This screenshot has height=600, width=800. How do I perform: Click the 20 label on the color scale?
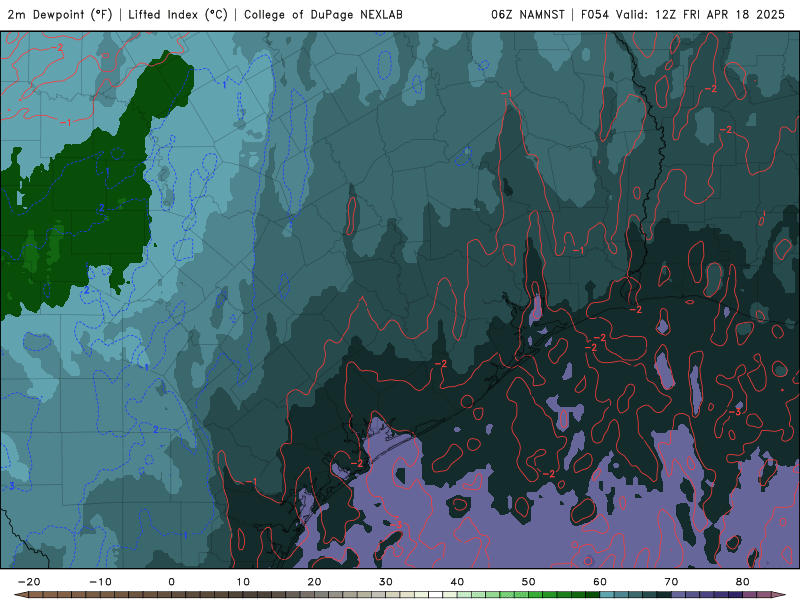click(x=314, y=582)
